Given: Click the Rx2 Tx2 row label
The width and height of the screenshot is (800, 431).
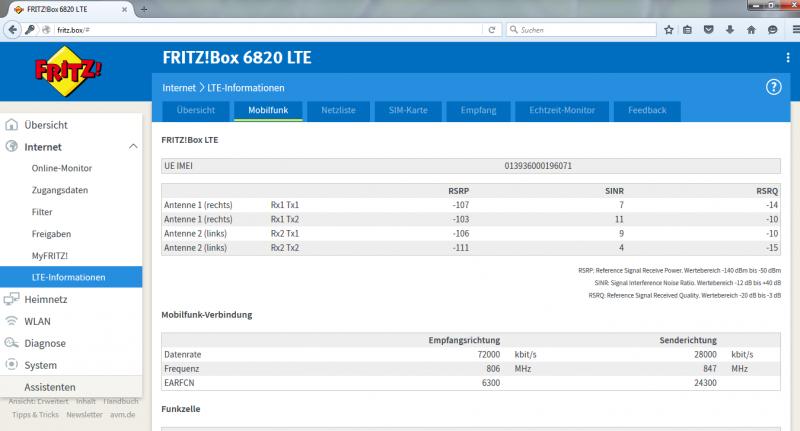Looking at the screenshot, I should click(285, 248).
